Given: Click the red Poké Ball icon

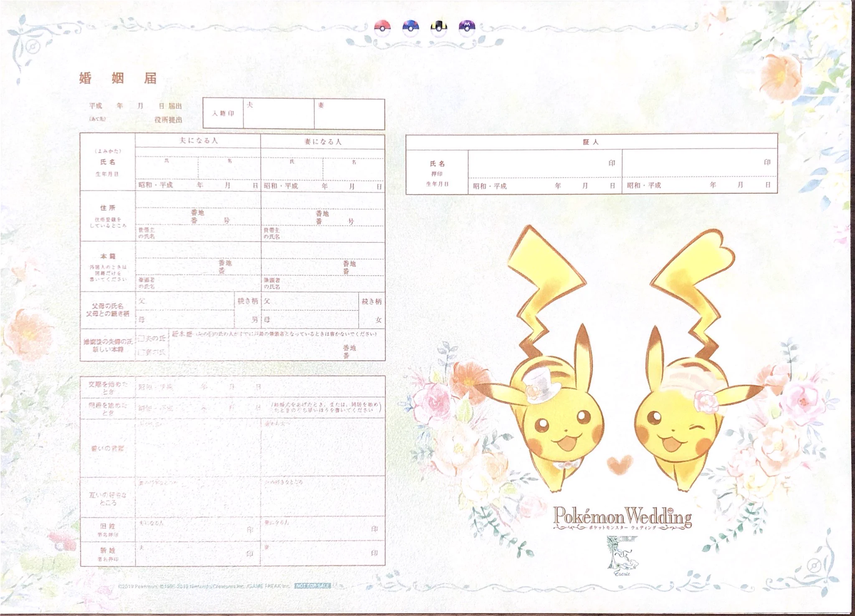Looking at the screenshot, I should pos(382,28).
